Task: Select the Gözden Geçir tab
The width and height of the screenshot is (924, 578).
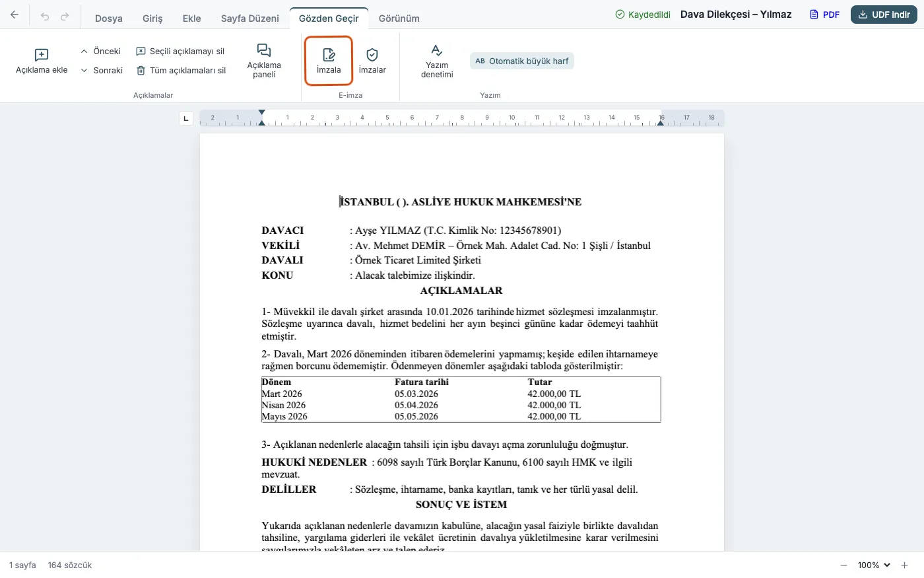Action: pos(329,18)
